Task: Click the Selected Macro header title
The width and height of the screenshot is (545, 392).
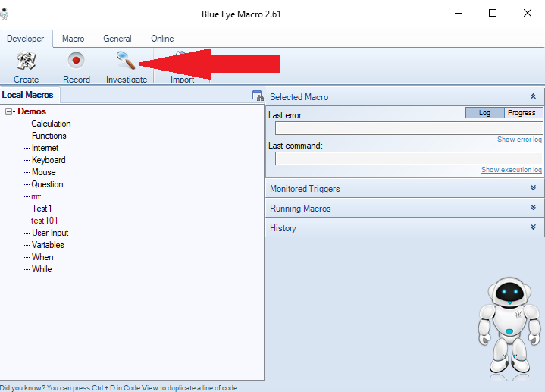Action: point(299,97)
